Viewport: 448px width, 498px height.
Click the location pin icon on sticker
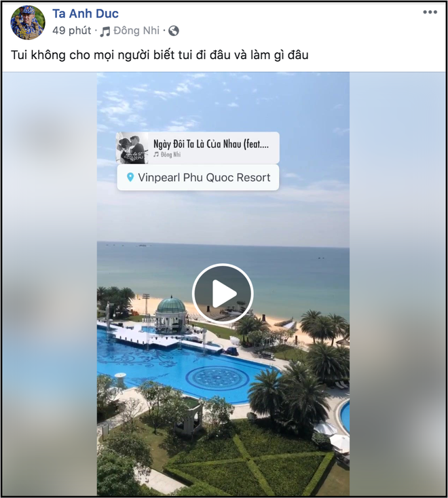(x=130, y=177)
